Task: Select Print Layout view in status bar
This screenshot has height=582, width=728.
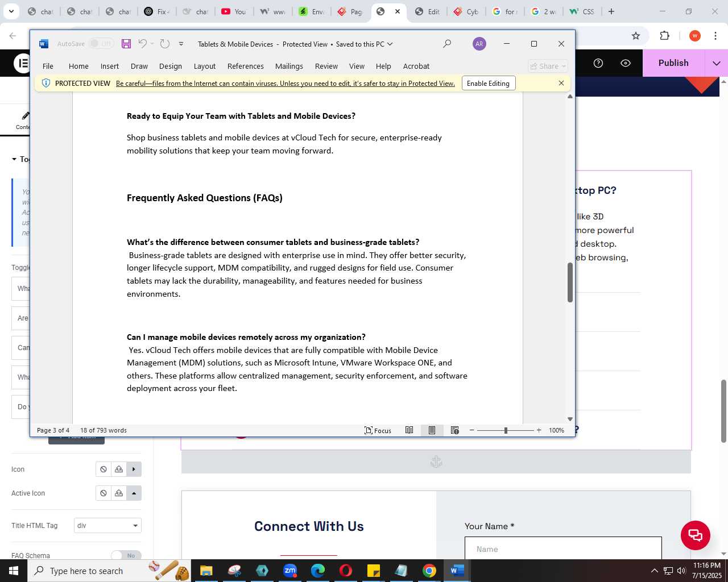Action: tap(432, 430)
